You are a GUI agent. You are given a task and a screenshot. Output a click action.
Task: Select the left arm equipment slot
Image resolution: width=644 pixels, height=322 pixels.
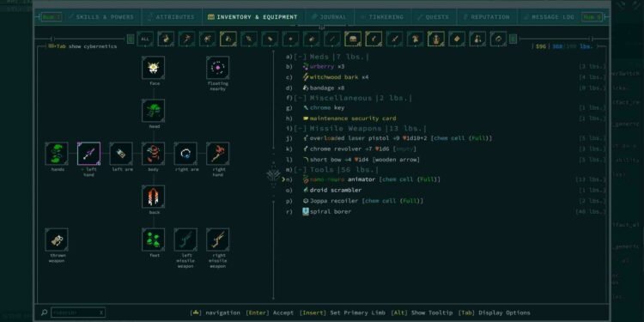tap(121, 154)
